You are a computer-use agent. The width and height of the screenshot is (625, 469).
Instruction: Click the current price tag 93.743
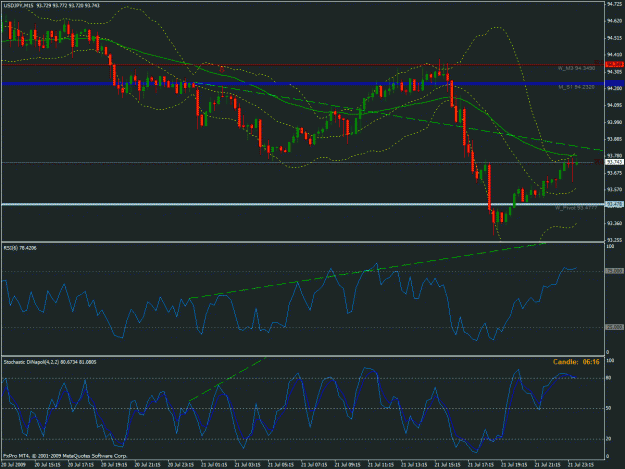pyautogui.click(x=614, y=162)
